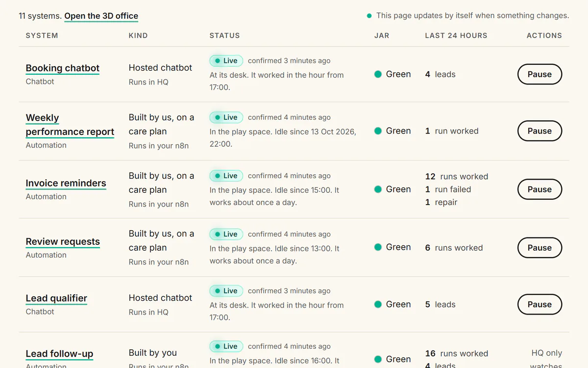Image resolution: width=588 pixels, height=368 pixels.
Task: Open the Review requests system
Action: point(63,241)
